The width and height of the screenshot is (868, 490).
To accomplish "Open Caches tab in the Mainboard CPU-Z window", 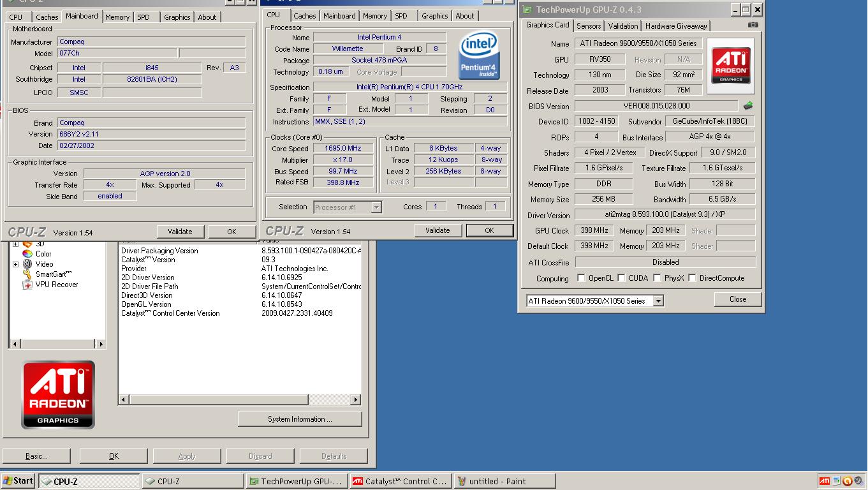I will pos(47,17).
